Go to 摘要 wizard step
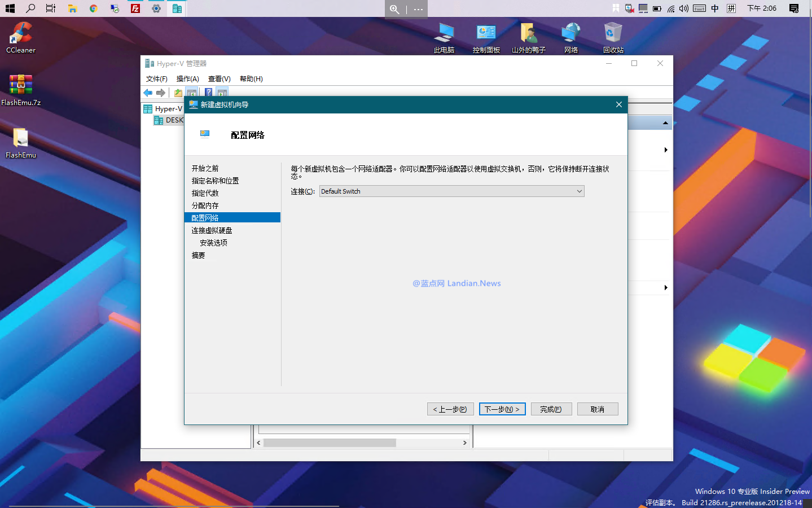812x508 pixels. (198, 255)
